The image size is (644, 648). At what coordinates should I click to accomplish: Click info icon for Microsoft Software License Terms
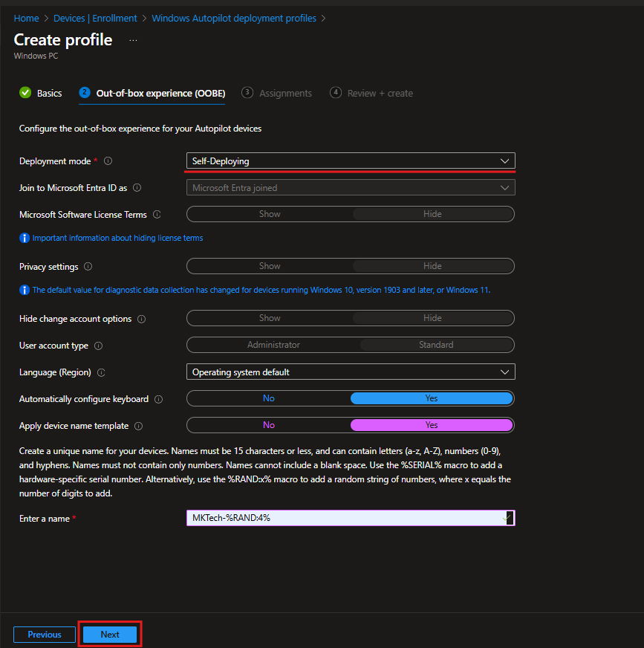coord(156,215)
